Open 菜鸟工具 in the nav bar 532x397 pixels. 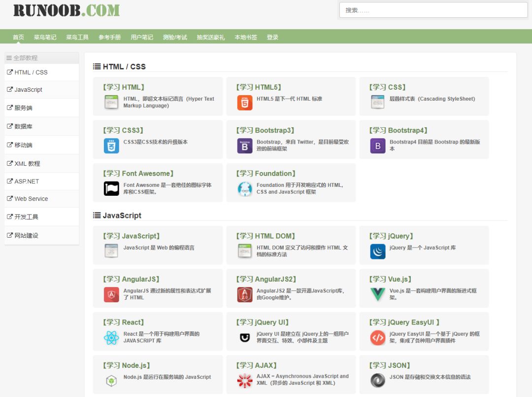[x=77, y=37]
